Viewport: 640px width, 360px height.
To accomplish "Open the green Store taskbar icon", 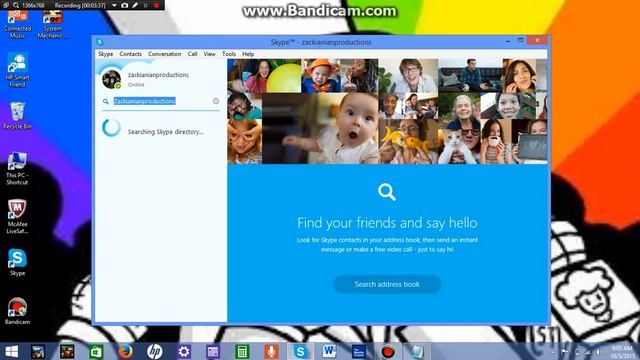I will 96,351.
